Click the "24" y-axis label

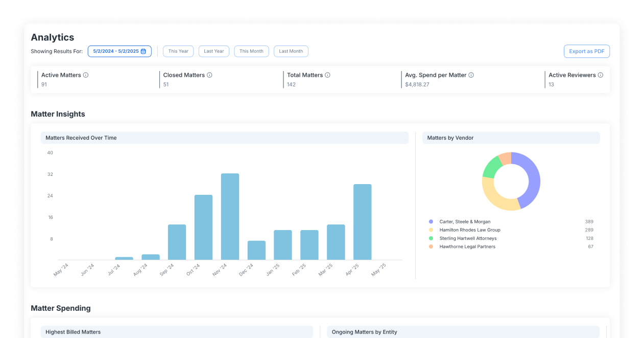pos(50,196)
